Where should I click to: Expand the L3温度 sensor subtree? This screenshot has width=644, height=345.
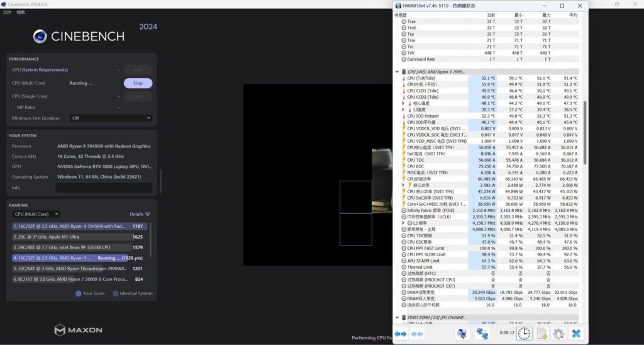[x=403, y=110]
